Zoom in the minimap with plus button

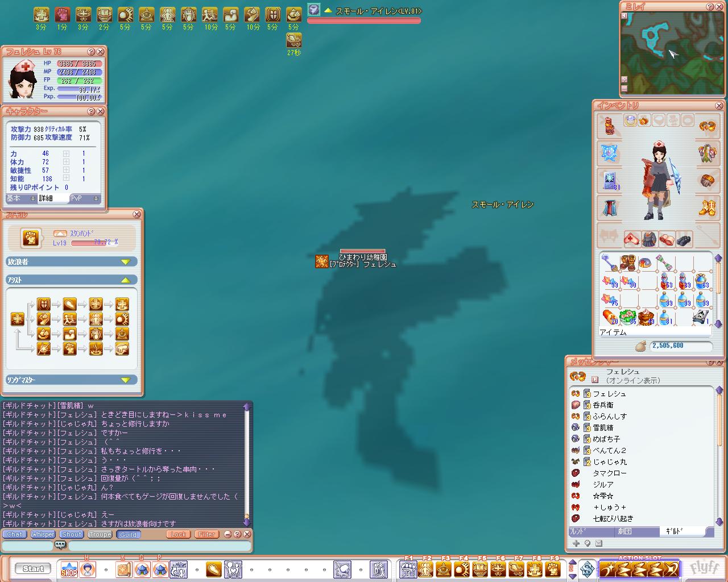pyautogui.click(x=624, y=80)
